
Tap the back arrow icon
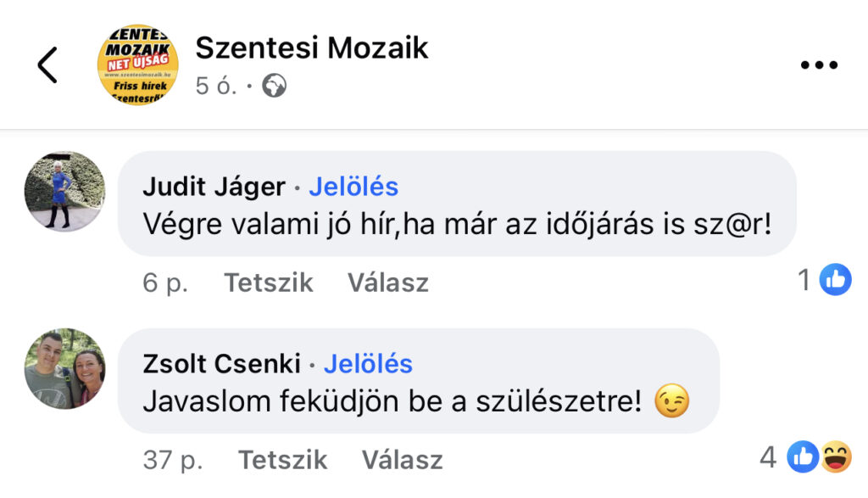47,64
